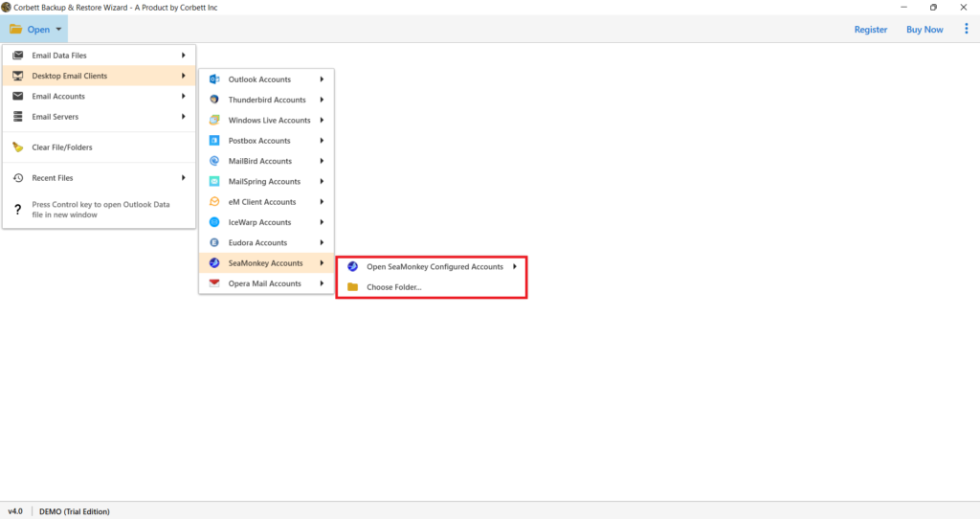980x519 pixels.
Task: Click the Outlook Accounts icon
Action: tap(214, 79)
